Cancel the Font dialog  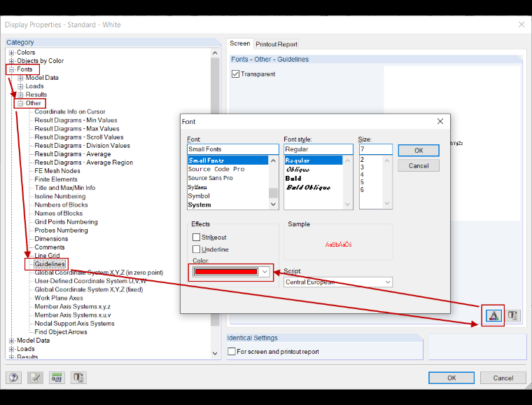(419, 165)
